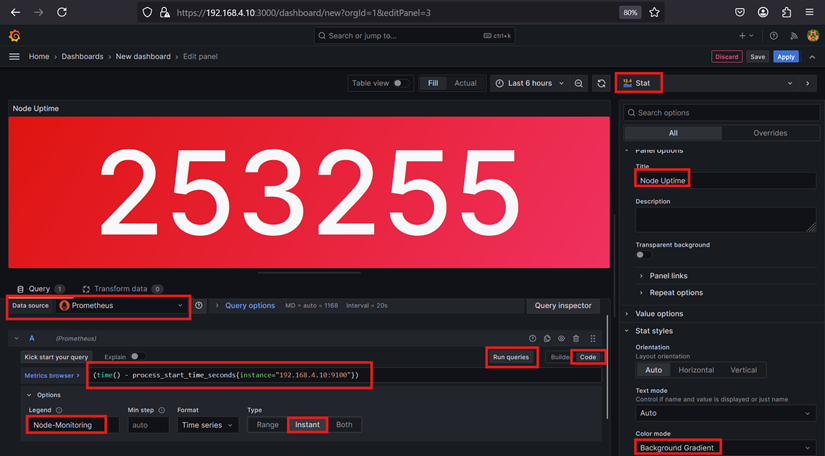825x456 pixels.
Task: Switch query editor to Code mode
Action: tap(588, 357)
